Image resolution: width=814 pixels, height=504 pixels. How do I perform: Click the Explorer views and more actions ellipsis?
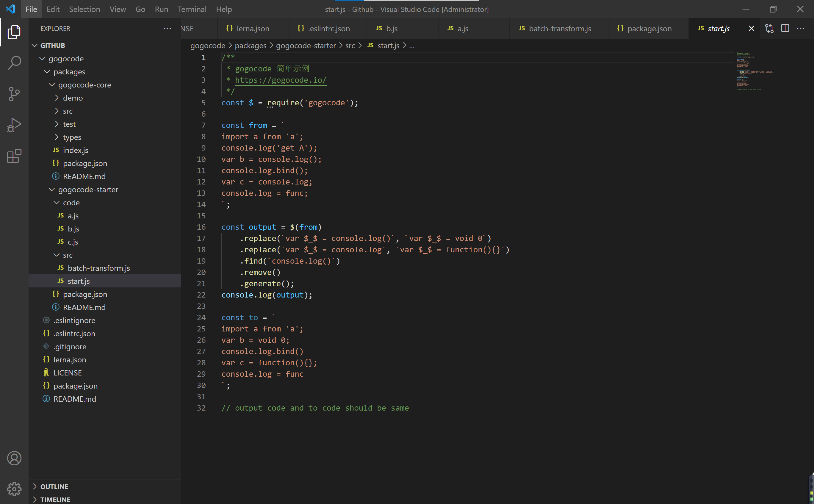tap(167, 28)
